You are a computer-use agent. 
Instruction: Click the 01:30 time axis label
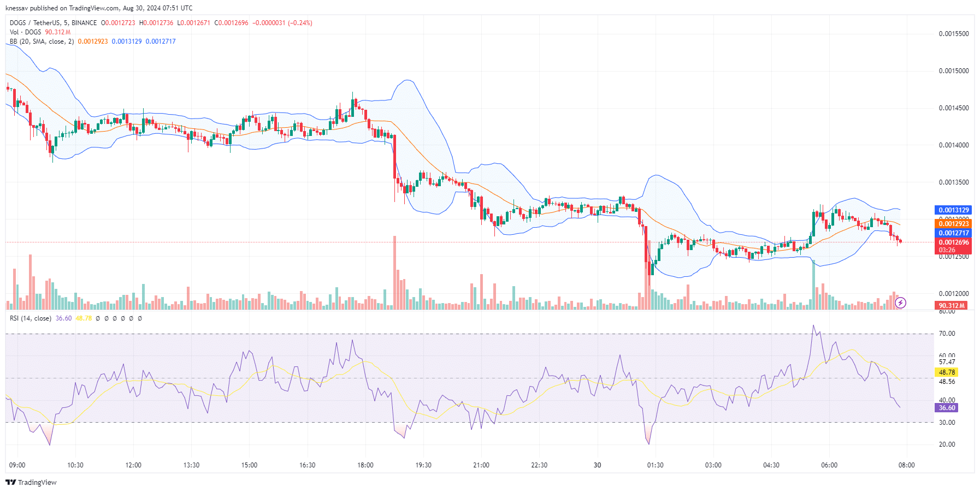(x=656, y=465)
